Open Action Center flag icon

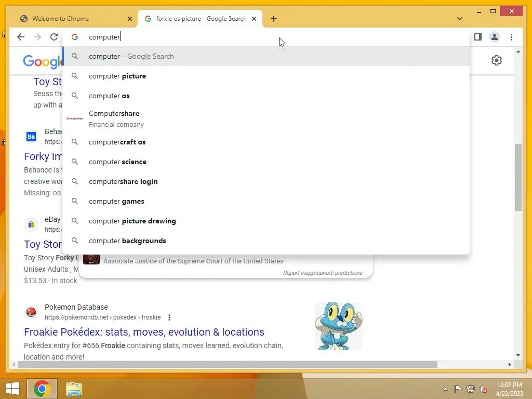coord(458,389)
